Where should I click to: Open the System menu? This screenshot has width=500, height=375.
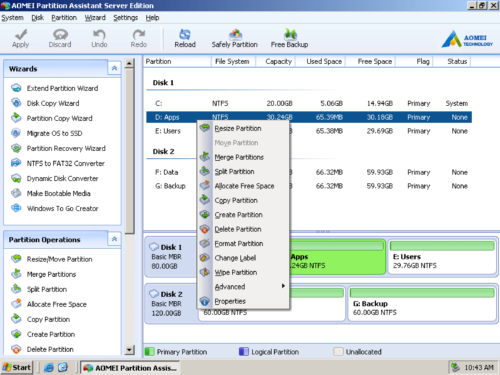click(12, 18)
